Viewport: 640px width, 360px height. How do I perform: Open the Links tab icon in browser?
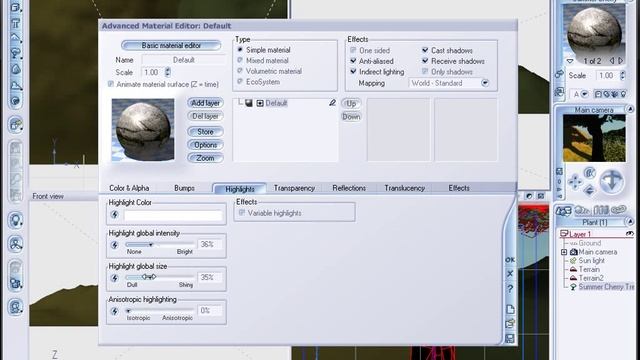click(x=619, y=210)
